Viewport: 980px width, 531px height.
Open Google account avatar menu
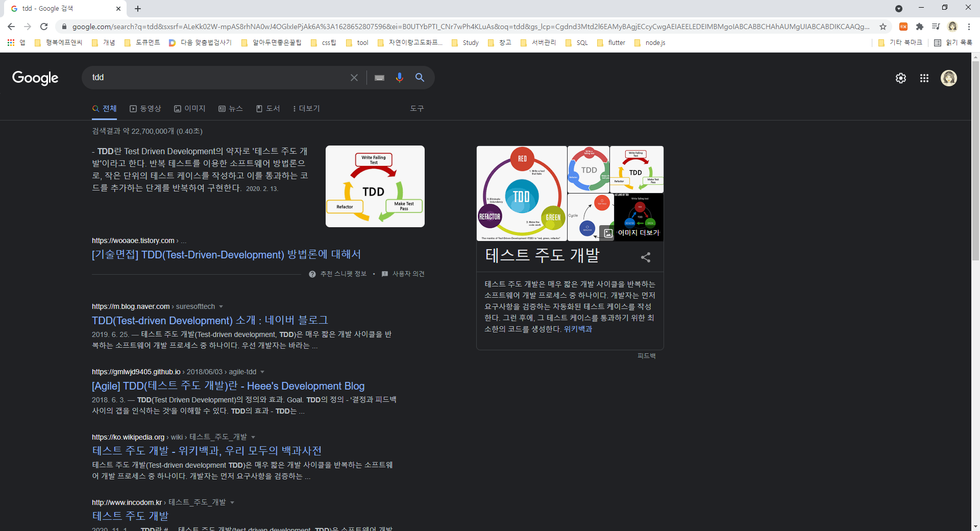949,78
